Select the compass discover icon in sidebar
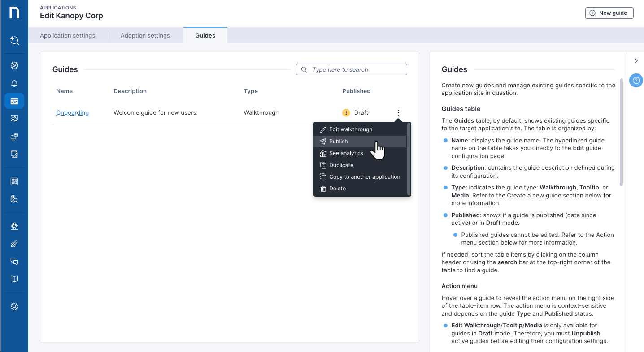 coord(14,65)
